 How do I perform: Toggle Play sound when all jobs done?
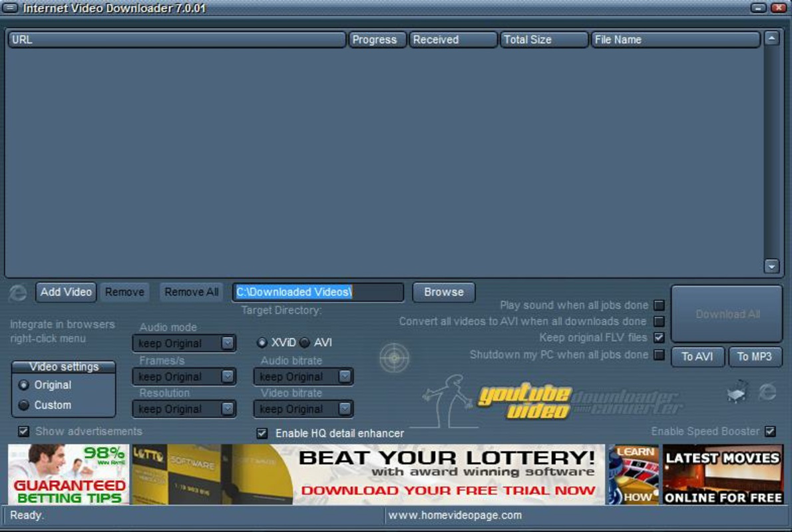[659, 305]
